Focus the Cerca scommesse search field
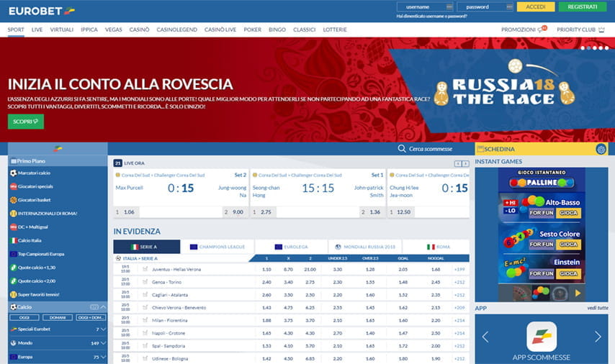This screenshot has width=615, height=364. 431,149
